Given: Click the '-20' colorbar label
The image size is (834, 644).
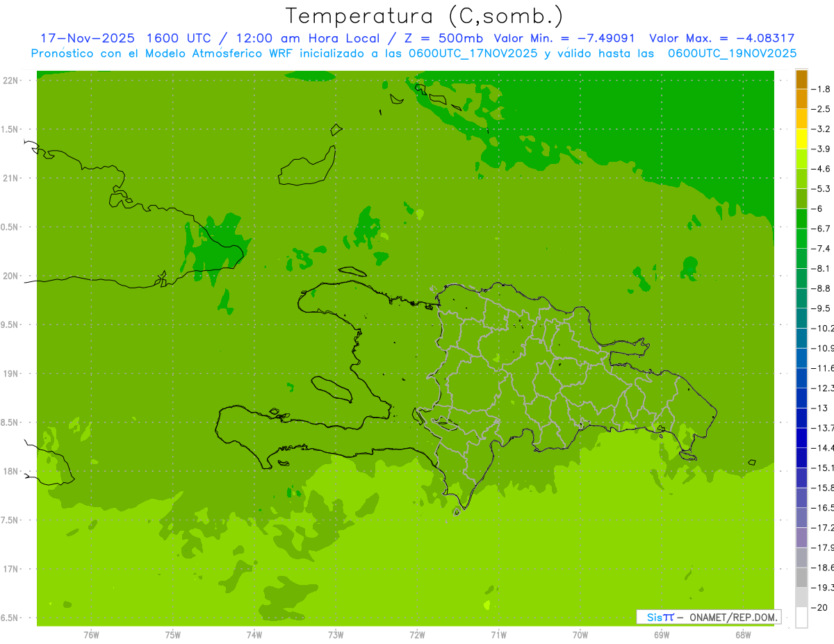Looking at the screenshot, I should coord(821,608).
